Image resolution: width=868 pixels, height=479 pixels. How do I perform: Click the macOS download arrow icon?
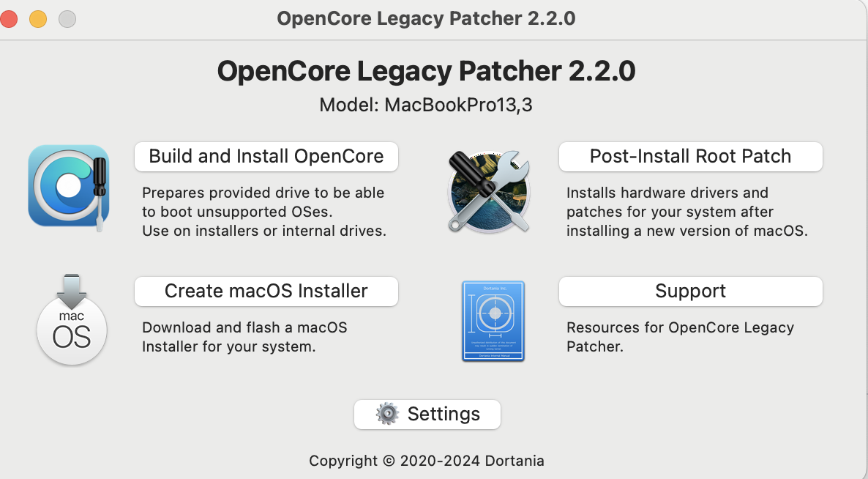[72, 319]
